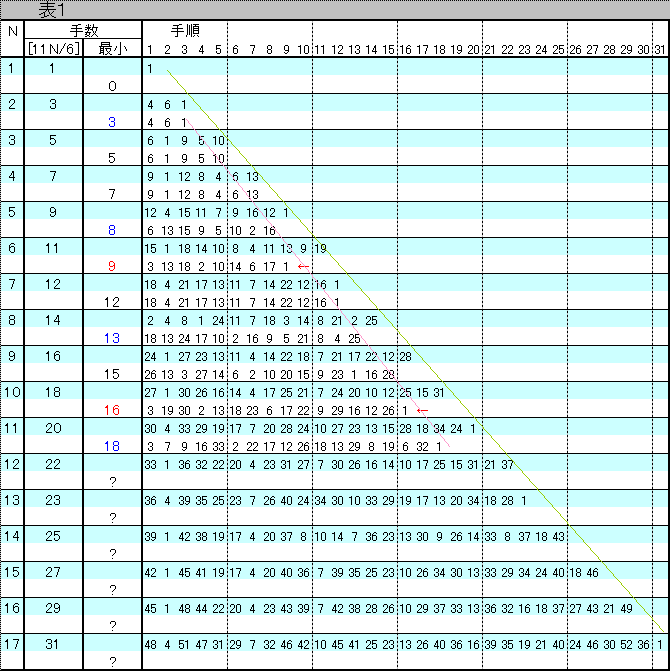Select the 表1 title bar
This screenshot has width=670, height=671.
point(335,9)
